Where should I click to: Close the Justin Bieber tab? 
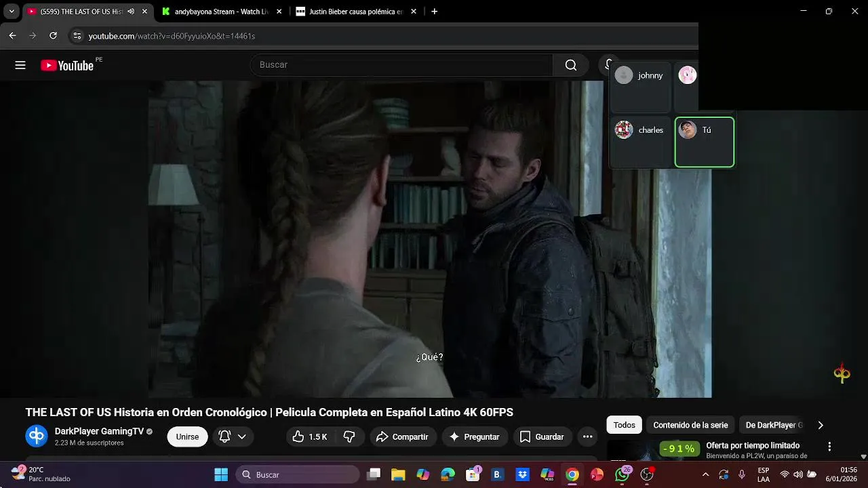[414, 12]
